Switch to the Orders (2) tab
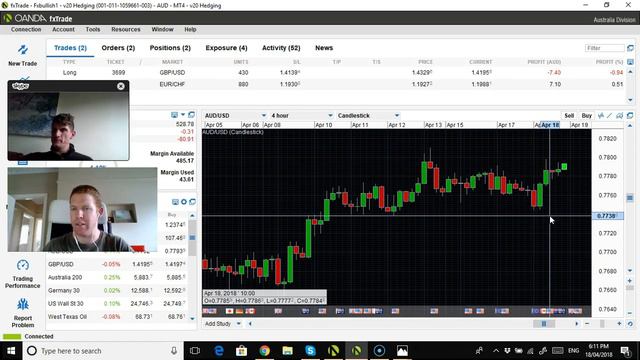 coord(118,48)
